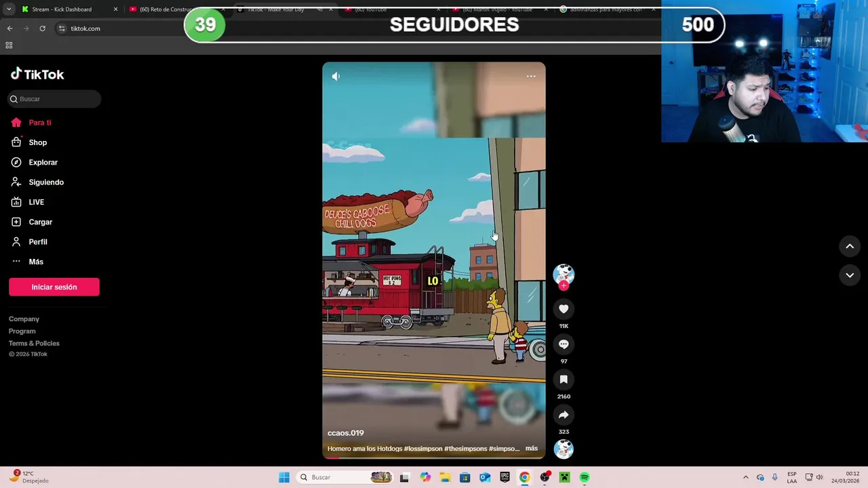Follow the creator with the plus badge

click(564, 285)
